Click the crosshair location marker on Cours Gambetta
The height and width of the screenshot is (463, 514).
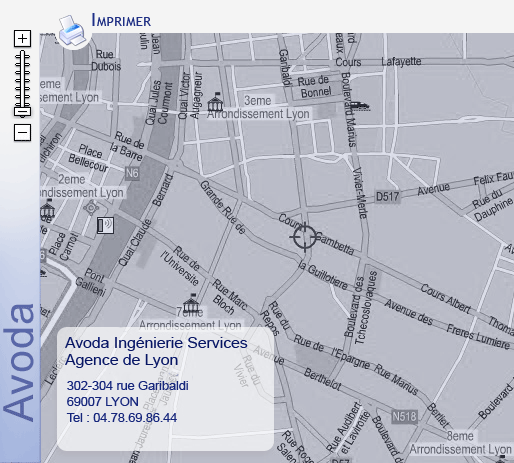click(x=304, y=237)
